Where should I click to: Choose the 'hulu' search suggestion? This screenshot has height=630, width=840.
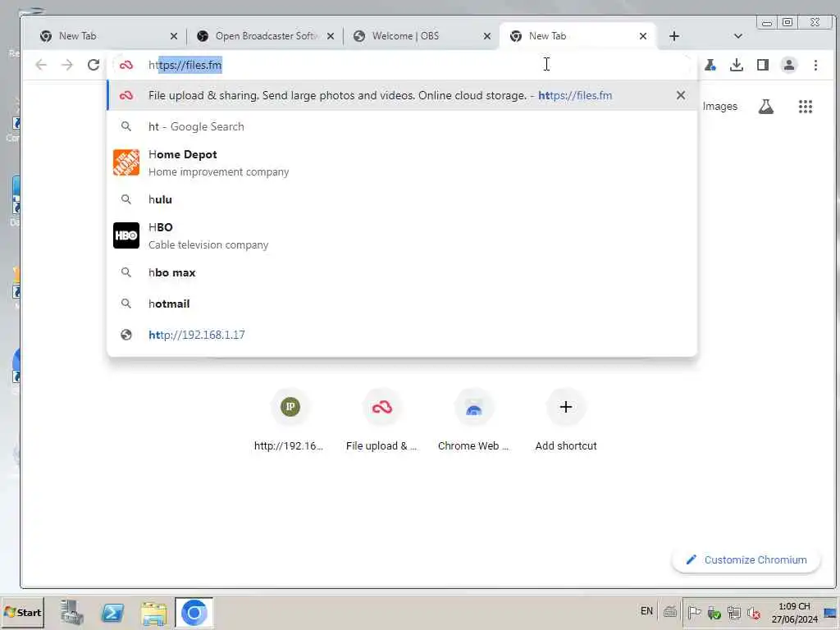click(402, 199)
